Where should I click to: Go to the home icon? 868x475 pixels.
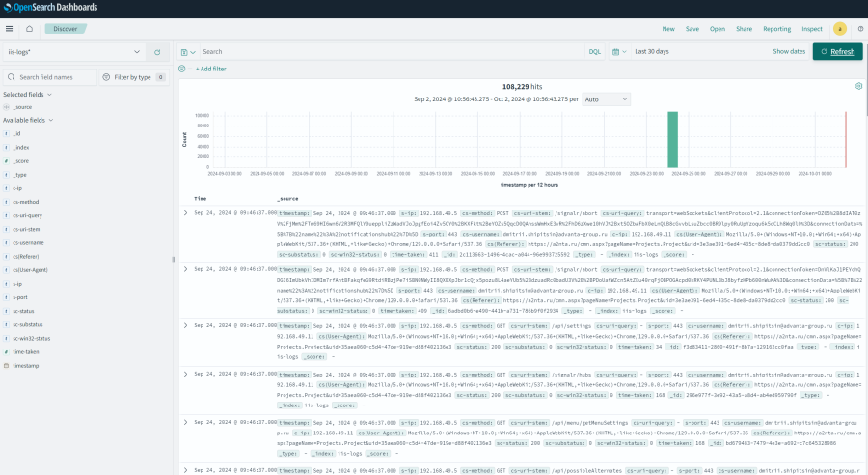pyautogui.click(x=29, y=29)
